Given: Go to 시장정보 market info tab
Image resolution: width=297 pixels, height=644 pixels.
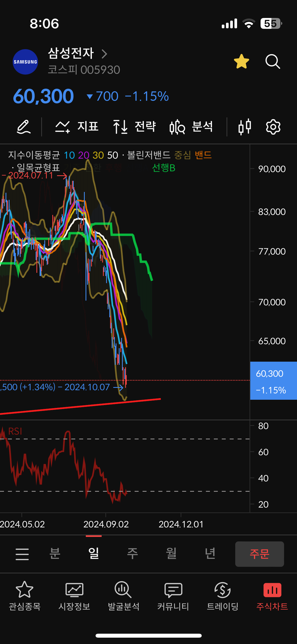Looking at the screenshot, I should coord(74,596).
